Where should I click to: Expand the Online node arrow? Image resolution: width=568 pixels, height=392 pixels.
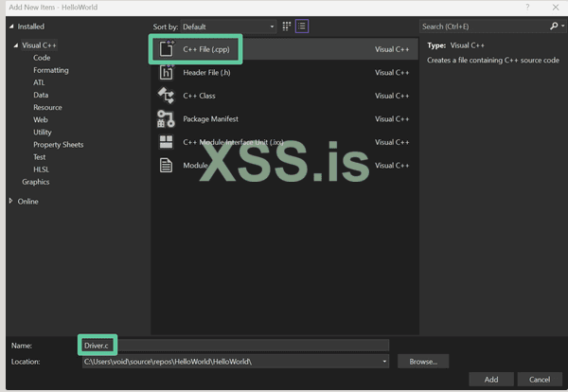(10, 201)
